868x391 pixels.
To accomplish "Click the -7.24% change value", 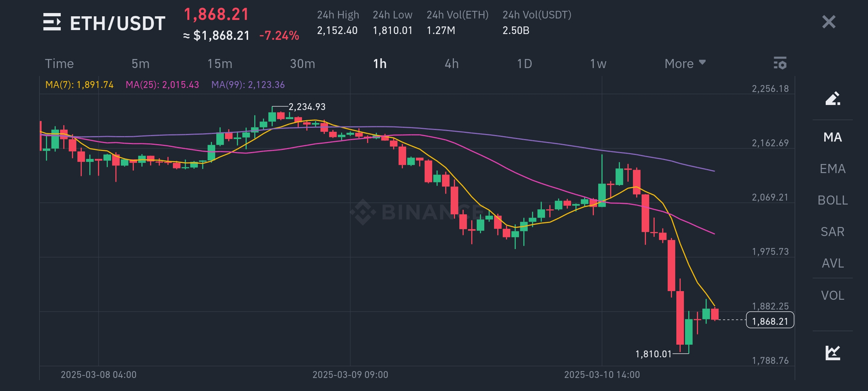I will [x=279, y=35].
